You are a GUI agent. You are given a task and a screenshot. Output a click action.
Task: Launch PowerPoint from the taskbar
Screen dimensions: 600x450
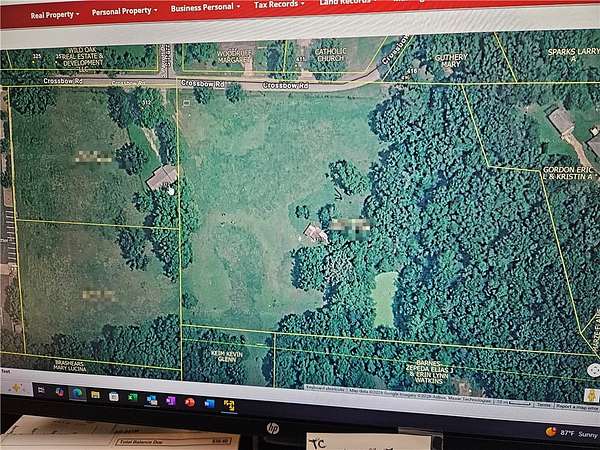point(190,402)
